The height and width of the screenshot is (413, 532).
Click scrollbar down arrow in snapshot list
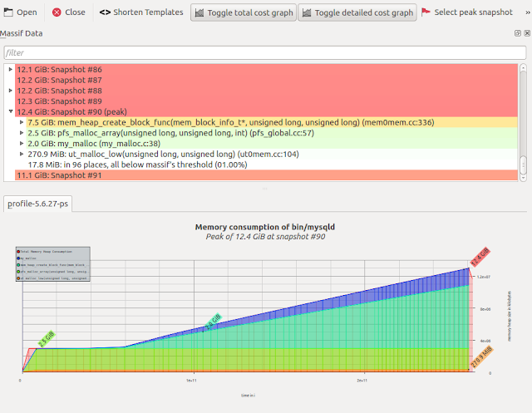523,178
